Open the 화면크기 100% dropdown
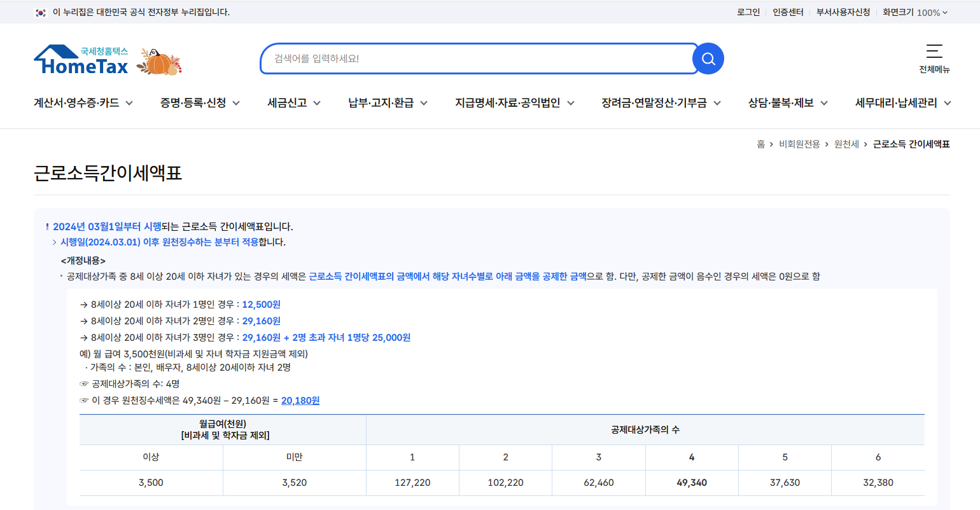Viewport: 980px width, 510px height. 915,11
